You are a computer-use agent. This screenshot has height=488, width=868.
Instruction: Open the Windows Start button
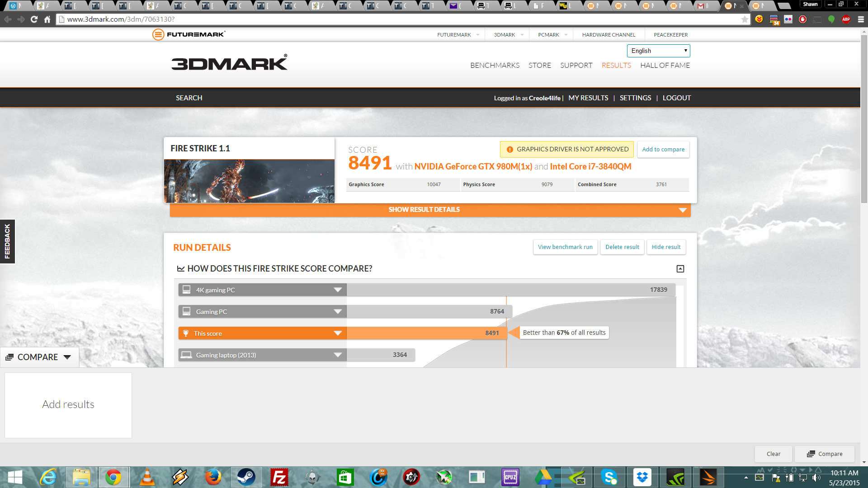click(x=15, y=477)
